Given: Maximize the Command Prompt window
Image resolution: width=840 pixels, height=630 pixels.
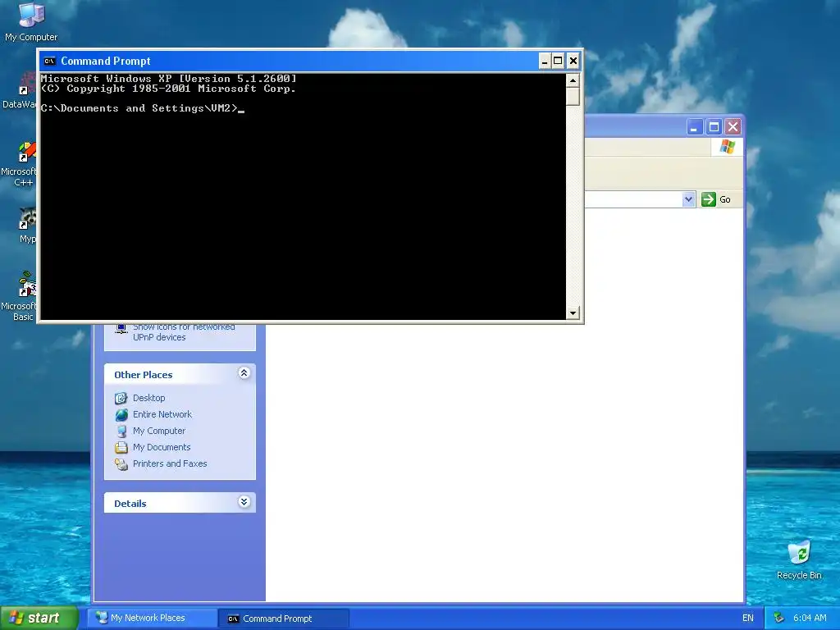Looking at the screenshot, I should [558, 61].
